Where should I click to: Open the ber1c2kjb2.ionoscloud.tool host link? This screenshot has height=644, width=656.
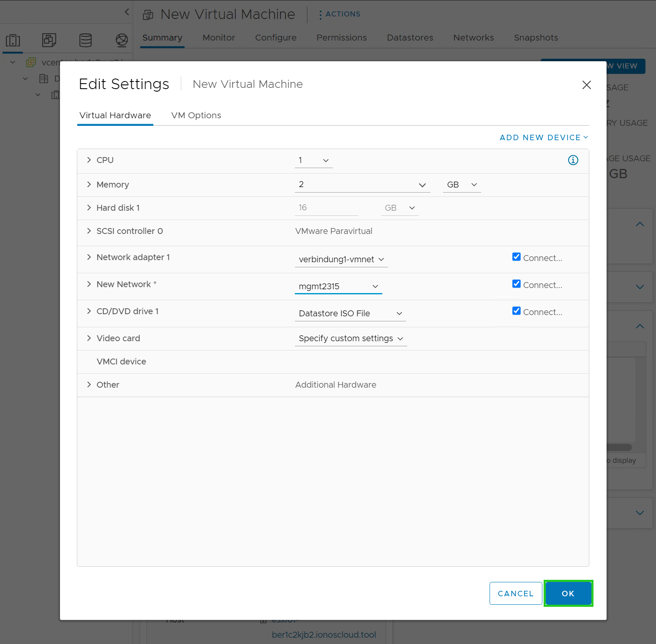click(x=324, y=635)
